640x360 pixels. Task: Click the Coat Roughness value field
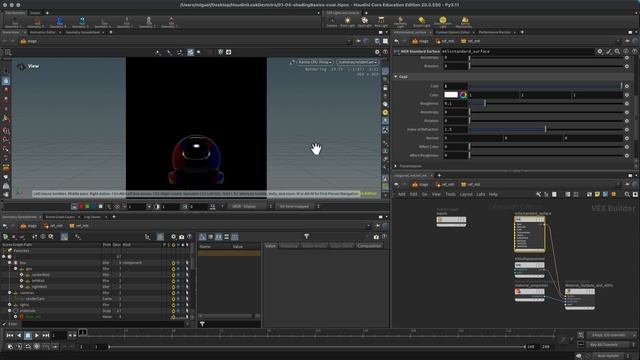pos(456,104)
